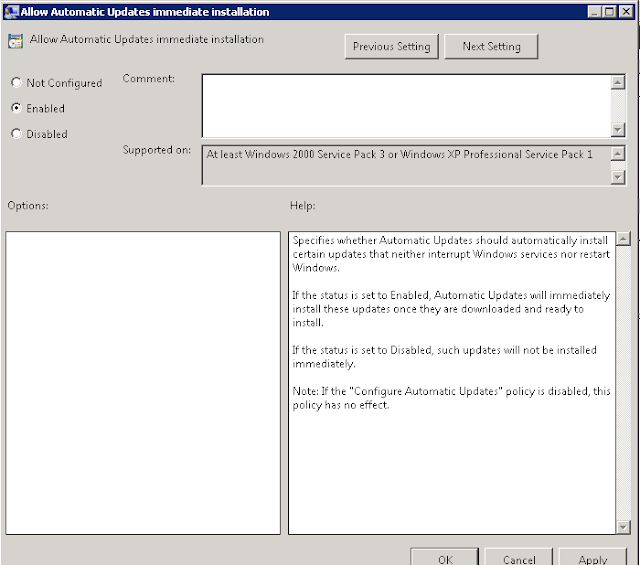The height and width of the screenshot is (565, 640).
Task: Click the Supported on scroll up arrow
Action: click(618, 153)
